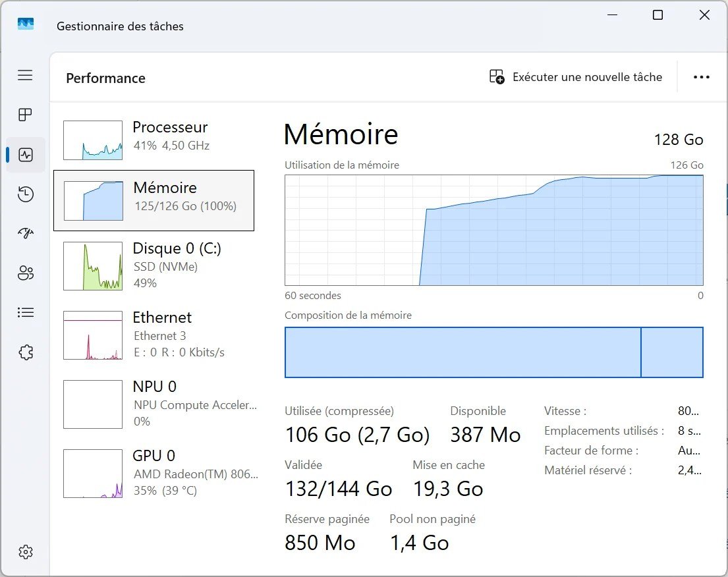Viewport: 728px width, 577px height.
Task: Click the Task Manager app icon in title bar
Action: click(x=26, y=23)
